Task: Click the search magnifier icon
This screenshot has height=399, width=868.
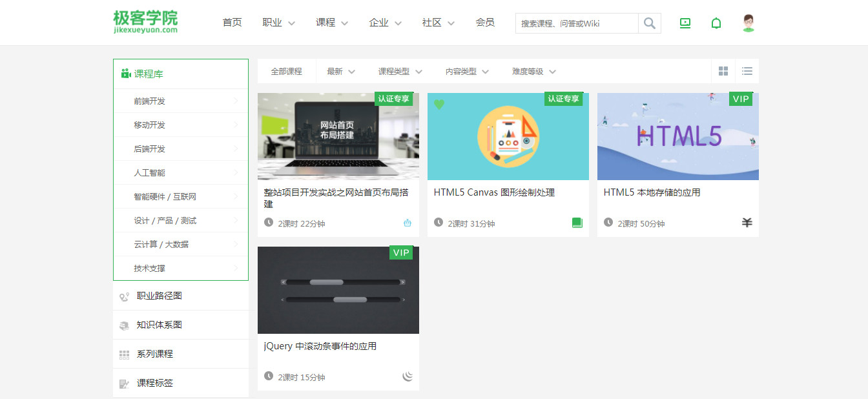Action: pyautogui.click(x=650, y=23)
